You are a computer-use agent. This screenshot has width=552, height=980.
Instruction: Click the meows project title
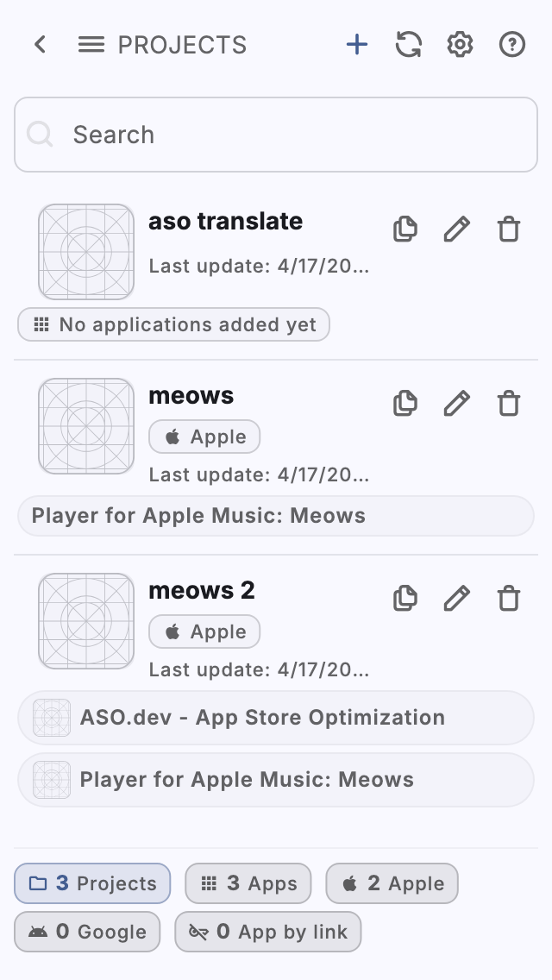(191, 396)
